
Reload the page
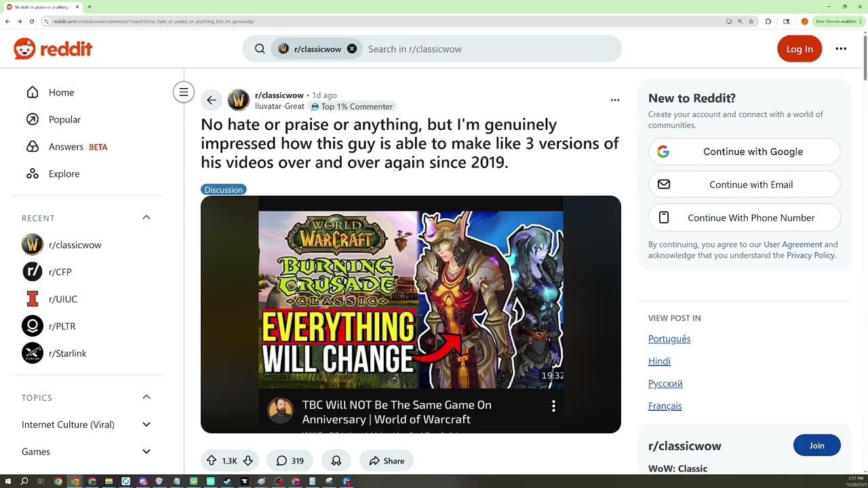pos(32,21)
